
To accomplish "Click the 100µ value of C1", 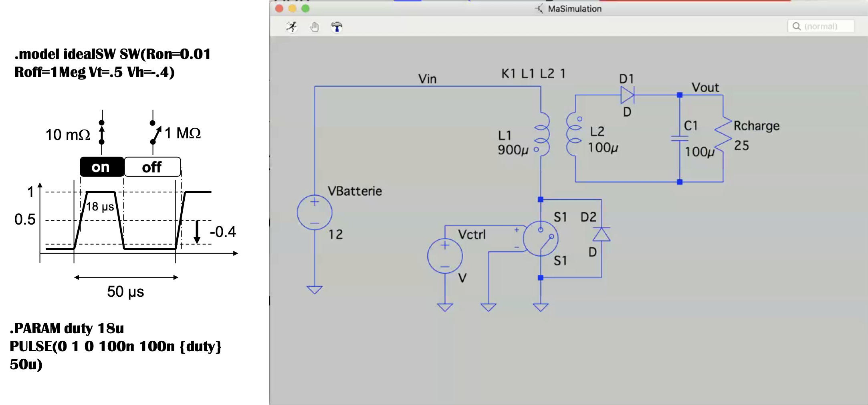I will point(700,152).
